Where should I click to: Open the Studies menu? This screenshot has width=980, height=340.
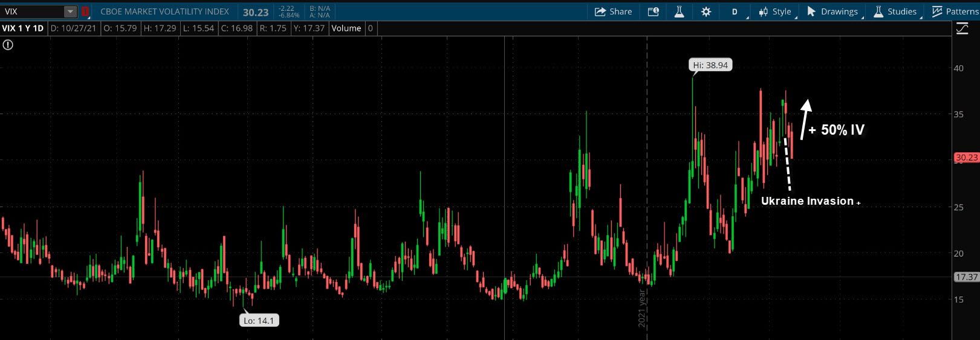click(895, 11)
